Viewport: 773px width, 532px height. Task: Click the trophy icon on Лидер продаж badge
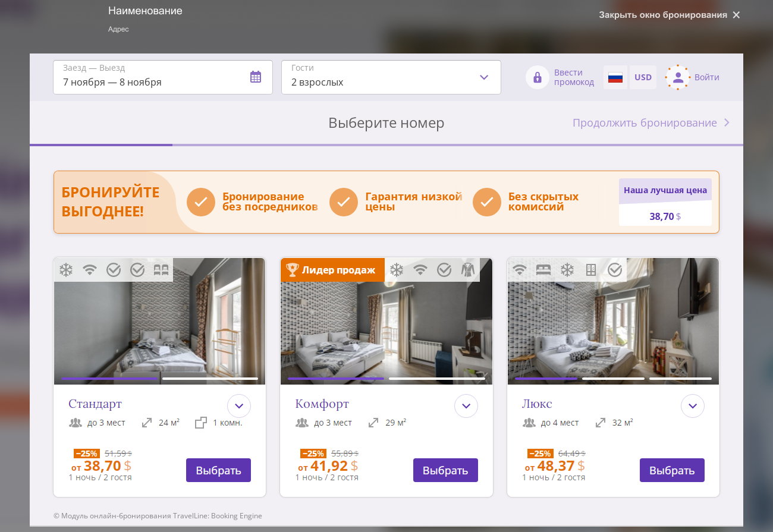coord(292,270)
